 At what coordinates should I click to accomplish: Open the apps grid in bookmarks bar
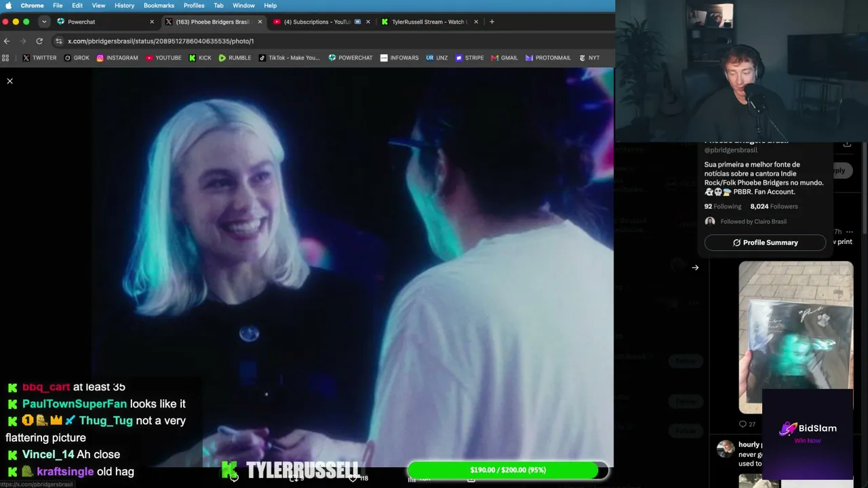point(6,58)
